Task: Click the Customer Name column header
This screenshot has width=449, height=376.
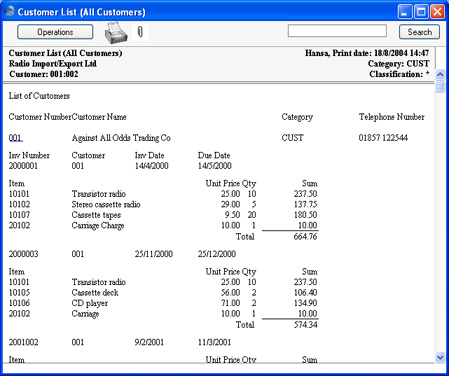Action: tap(99, 117)
